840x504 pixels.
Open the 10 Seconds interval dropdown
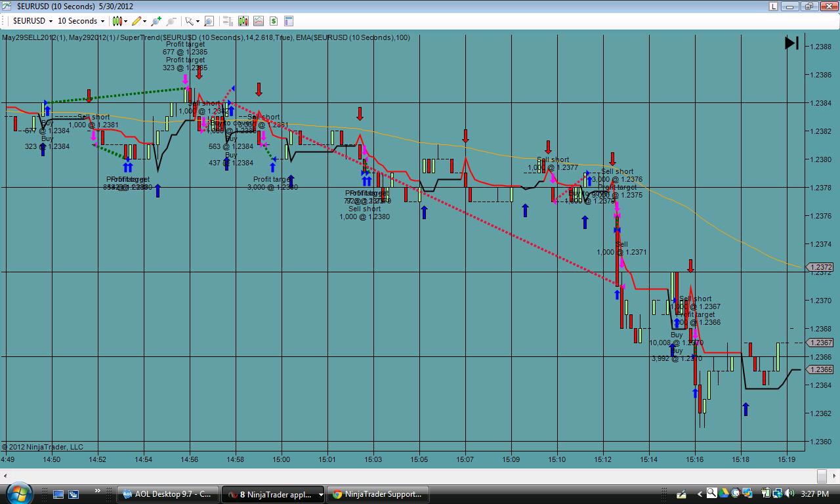[x=81, y=21]
